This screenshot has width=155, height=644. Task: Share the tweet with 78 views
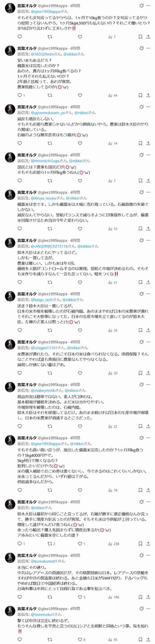coord(148,490)
